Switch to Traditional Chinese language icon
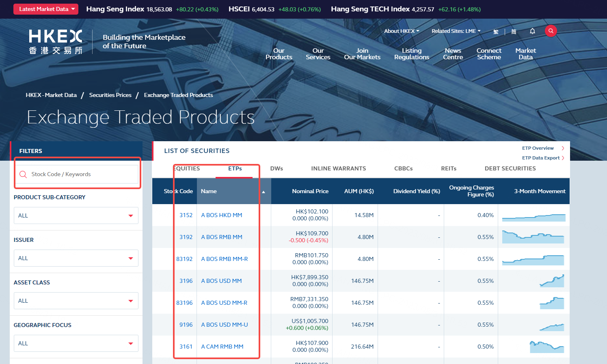The width and height of the screenshot is (607, 364). click(x=496, y=32)
